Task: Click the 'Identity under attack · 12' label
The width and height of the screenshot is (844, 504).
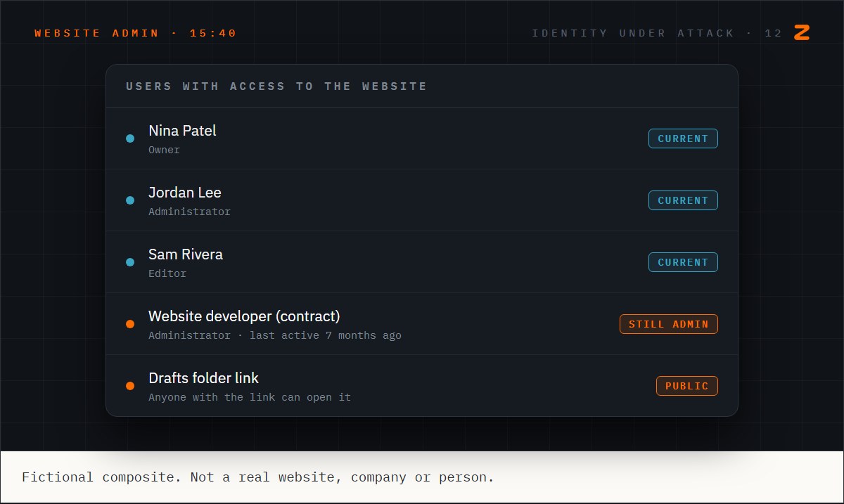Action: (x=657, y=33)
